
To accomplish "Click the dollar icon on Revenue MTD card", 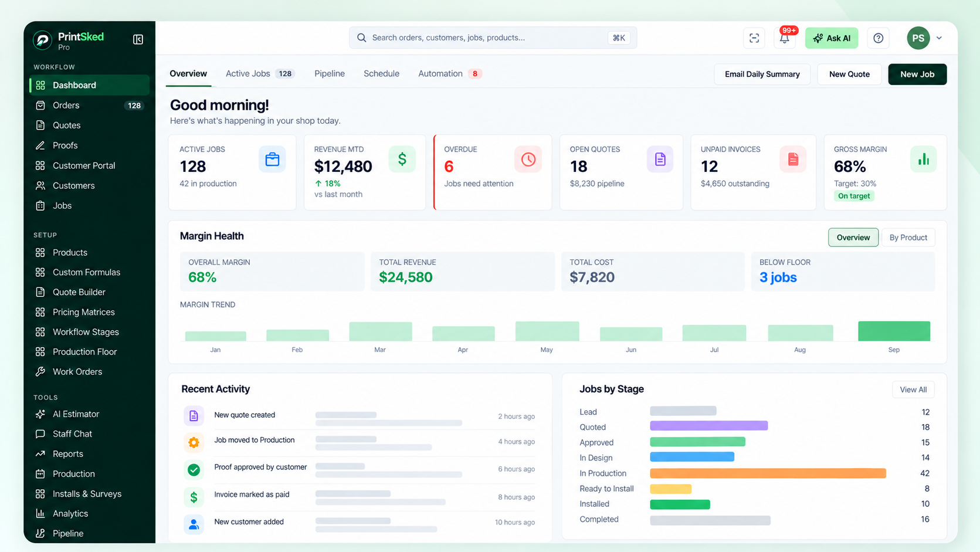I will pyautogui.click(x=402, y=160).
